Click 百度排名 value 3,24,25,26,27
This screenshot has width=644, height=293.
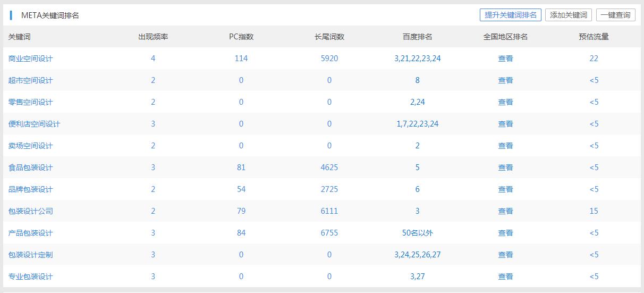coord(418,255)
